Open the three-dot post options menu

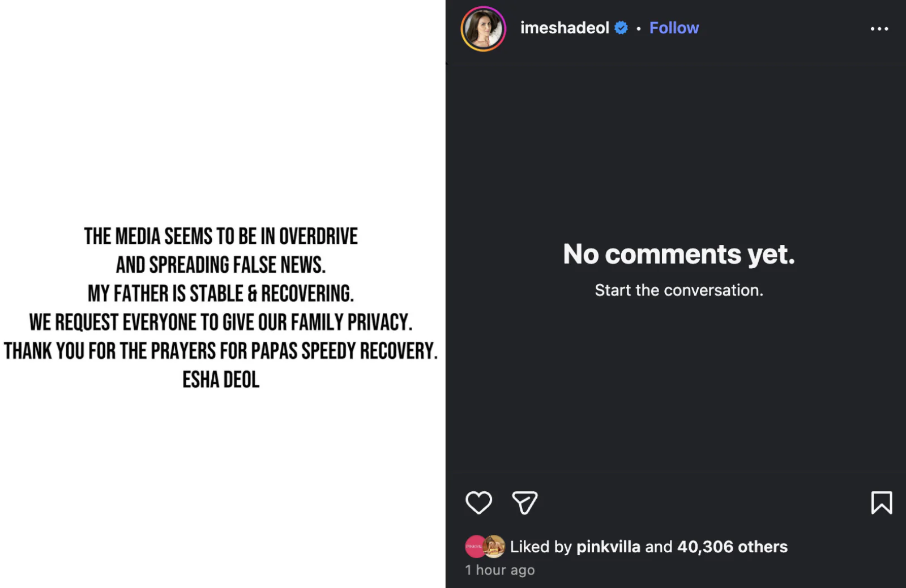[879, 28]
